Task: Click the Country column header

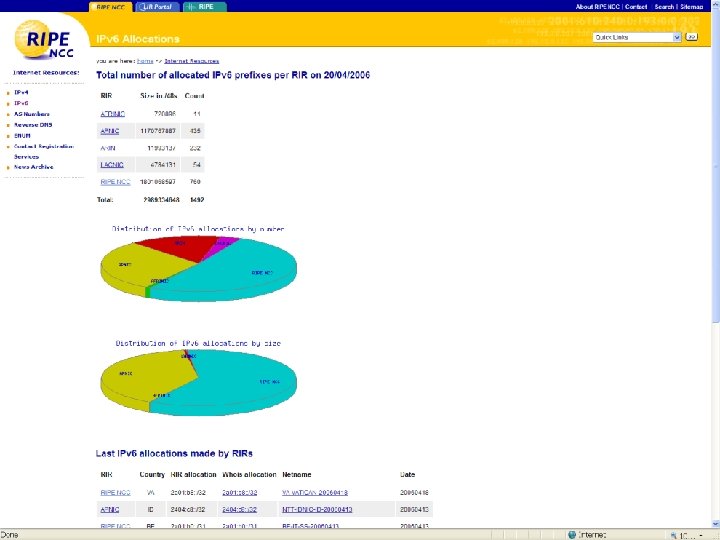Action: (x=152, y=474)
